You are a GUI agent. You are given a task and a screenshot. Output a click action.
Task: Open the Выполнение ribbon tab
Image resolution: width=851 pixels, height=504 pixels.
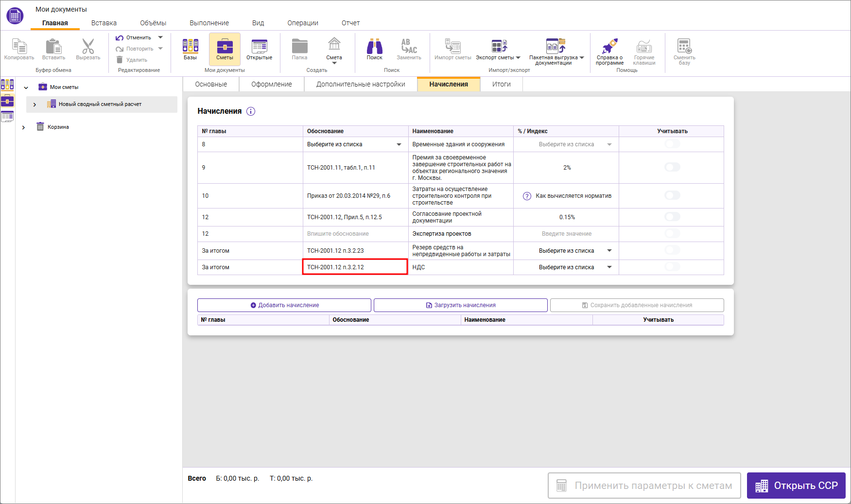[x=209, y=23]
